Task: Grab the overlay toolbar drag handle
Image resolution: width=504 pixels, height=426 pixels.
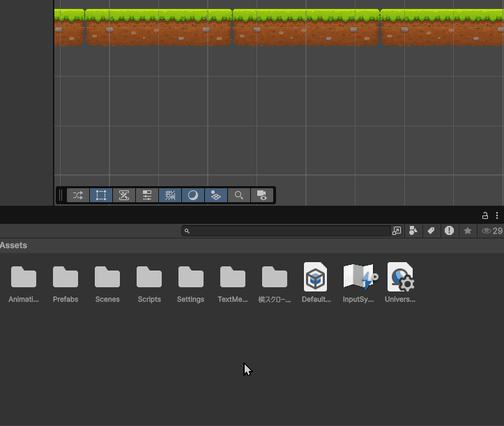Action: click(61, 195)
